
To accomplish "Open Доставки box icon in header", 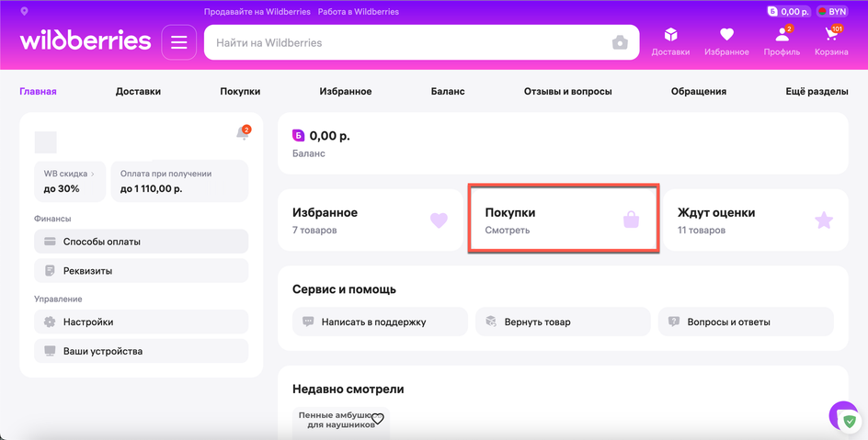I will [670, 35].
